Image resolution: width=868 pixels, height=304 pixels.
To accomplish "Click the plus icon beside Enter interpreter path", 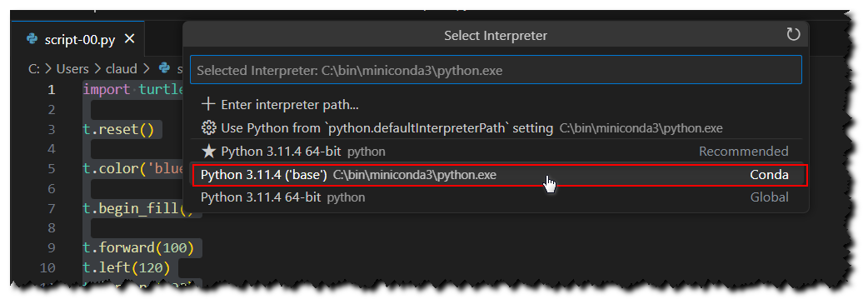I will [208, 104].
